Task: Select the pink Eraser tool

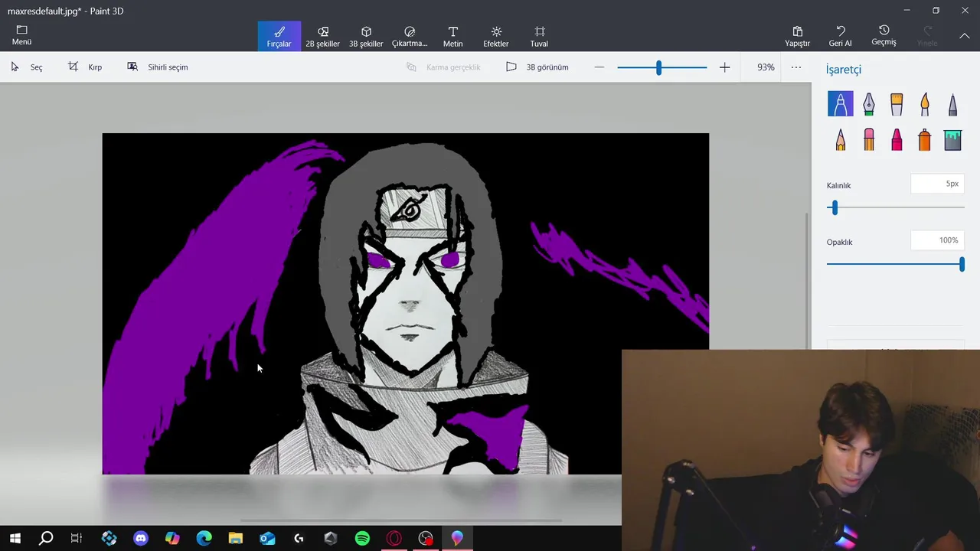Action: tap(869, 139)
